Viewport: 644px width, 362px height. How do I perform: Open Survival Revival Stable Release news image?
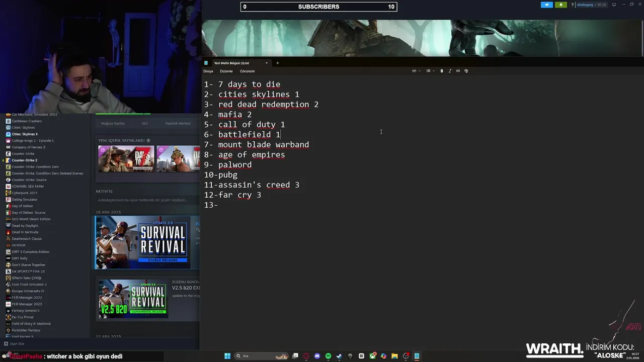(143, 242)
